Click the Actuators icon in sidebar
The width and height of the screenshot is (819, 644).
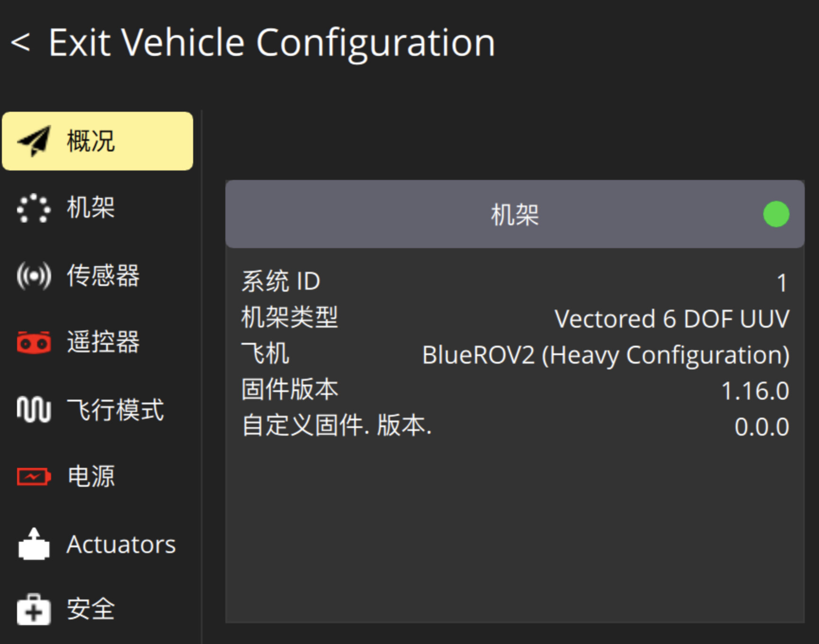click(x=34, y=544)
